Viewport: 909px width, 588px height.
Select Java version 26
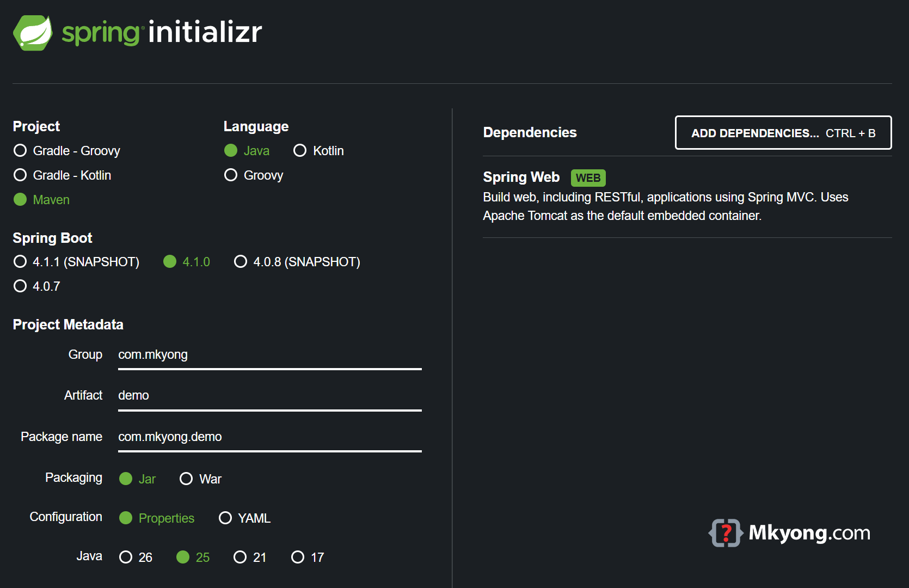(136, 558)
